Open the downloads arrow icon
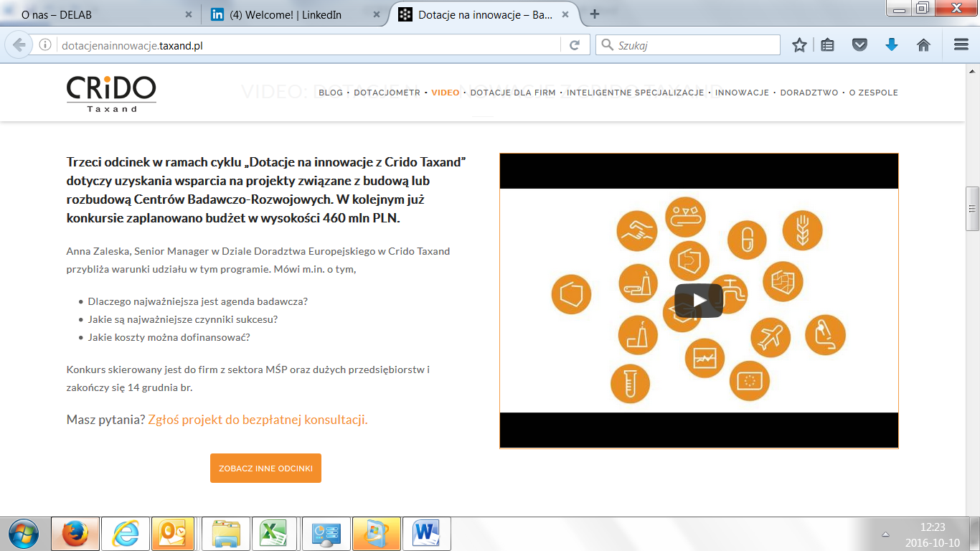The width and height of the screenshot is (980, 551). click(x=892, y=45)
